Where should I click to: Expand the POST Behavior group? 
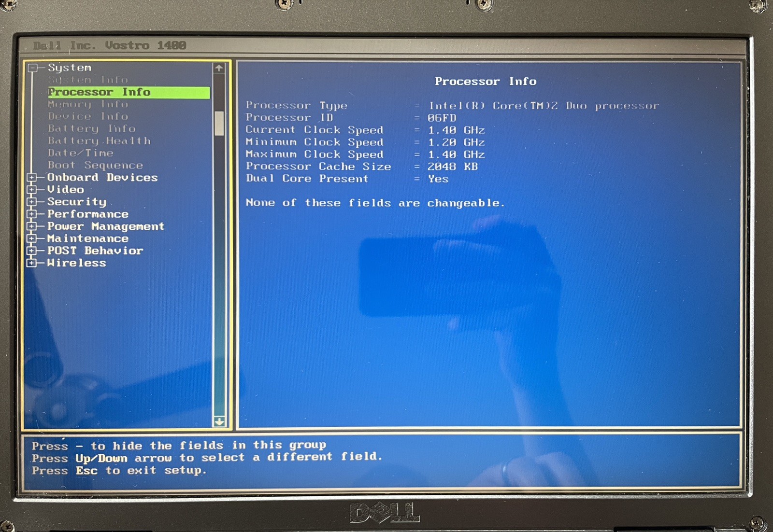point(32,251)
